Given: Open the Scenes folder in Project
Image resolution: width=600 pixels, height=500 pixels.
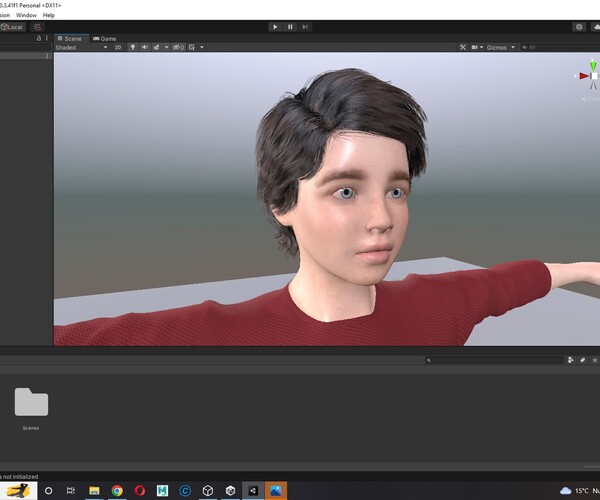Looking at the screenshot, I should pos(31,402).
